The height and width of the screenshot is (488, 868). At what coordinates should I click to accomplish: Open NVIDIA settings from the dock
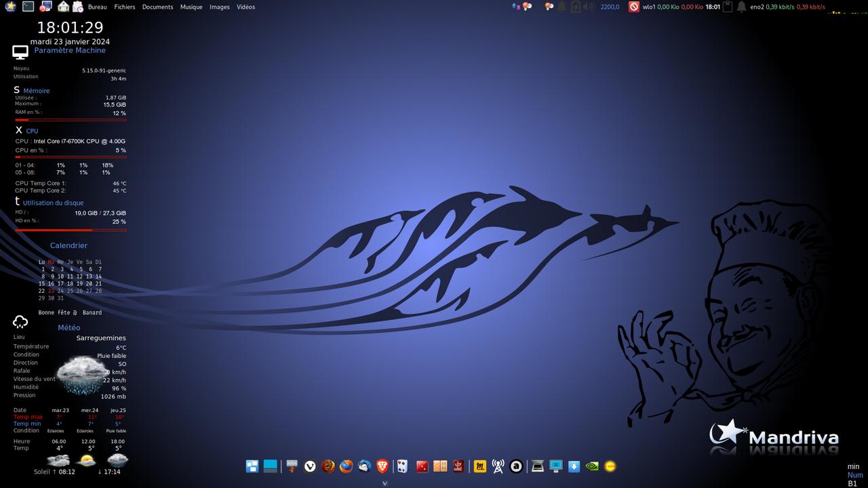592,466
